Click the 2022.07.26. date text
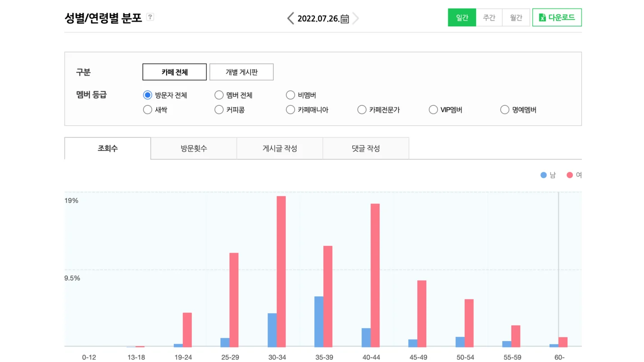Viewport: 644px width, 362px height. pos(318,19)
